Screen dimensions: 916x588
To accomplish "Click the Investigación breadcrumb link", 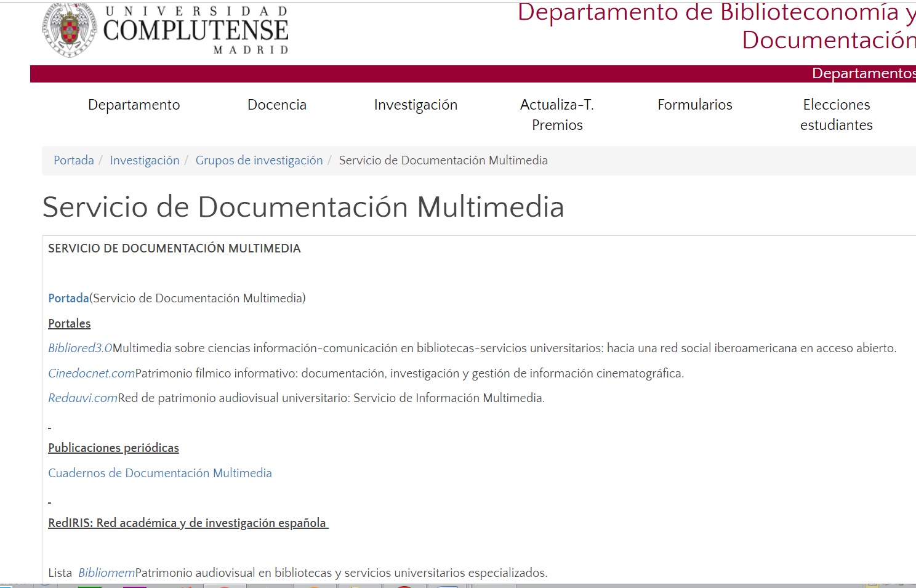I will (x=145, y=160).
